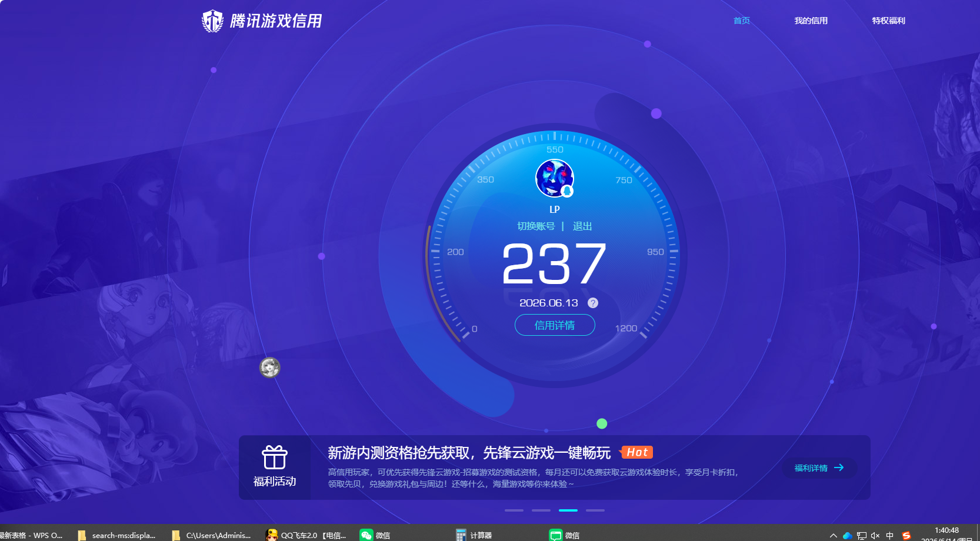Click the Hot badge on banner title
This screenshot has width=980, height=541.
636,452
